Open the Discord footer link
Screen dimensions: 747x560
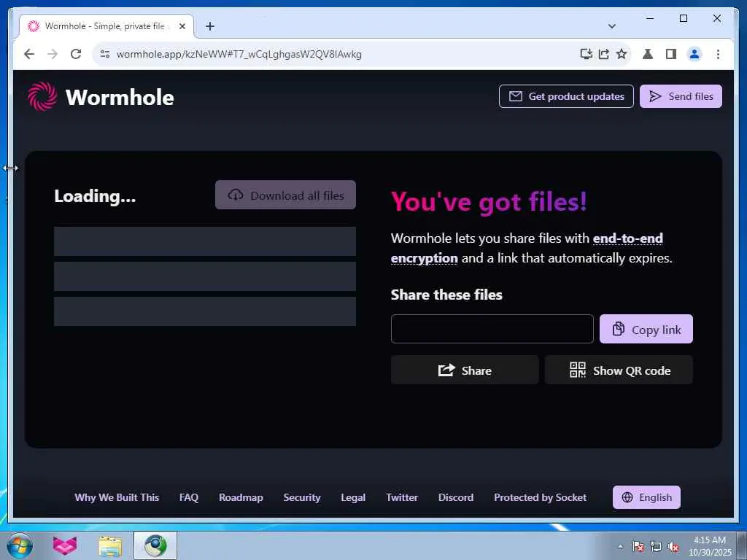point(455,497)
